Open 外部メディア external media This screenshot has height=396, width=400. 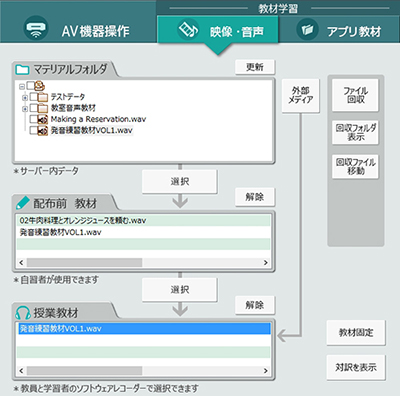301,95
